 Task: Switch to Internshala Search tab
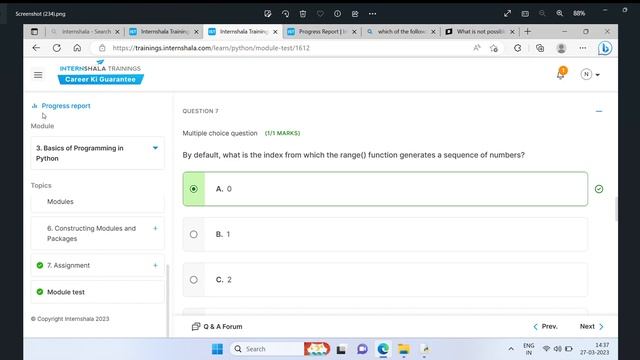(x=85, y=31)
